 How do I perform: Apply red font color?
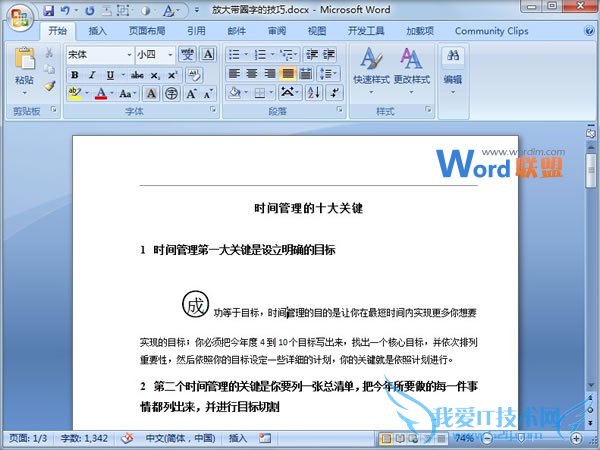(101, 93)
